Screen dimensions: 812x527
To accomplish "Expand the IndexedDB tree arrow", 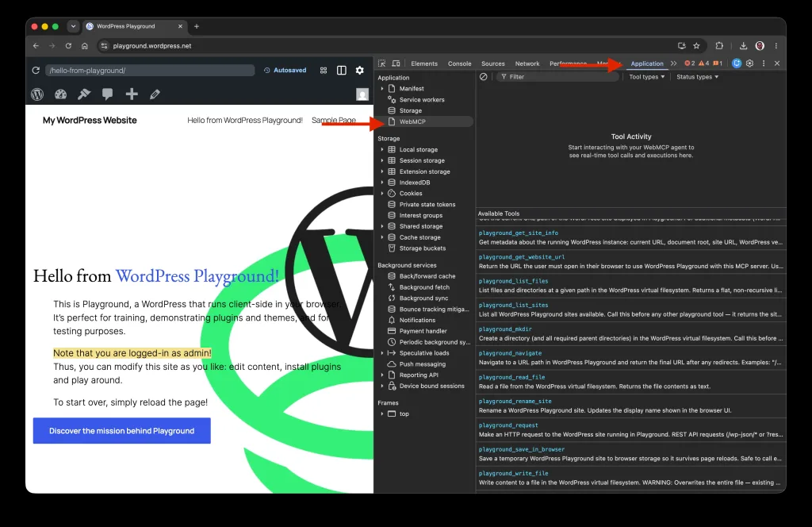I will [x=382, y=183].
